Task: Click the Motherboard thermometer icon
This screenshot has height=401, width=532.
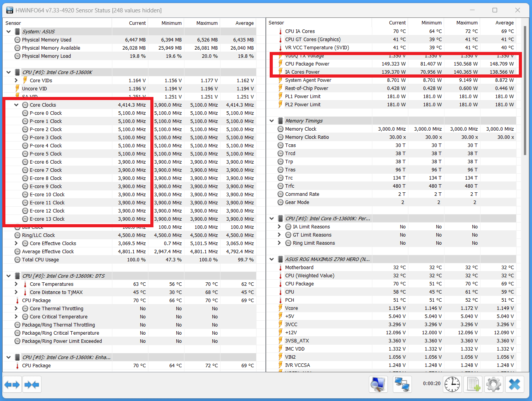Action: tap(281, 268)
